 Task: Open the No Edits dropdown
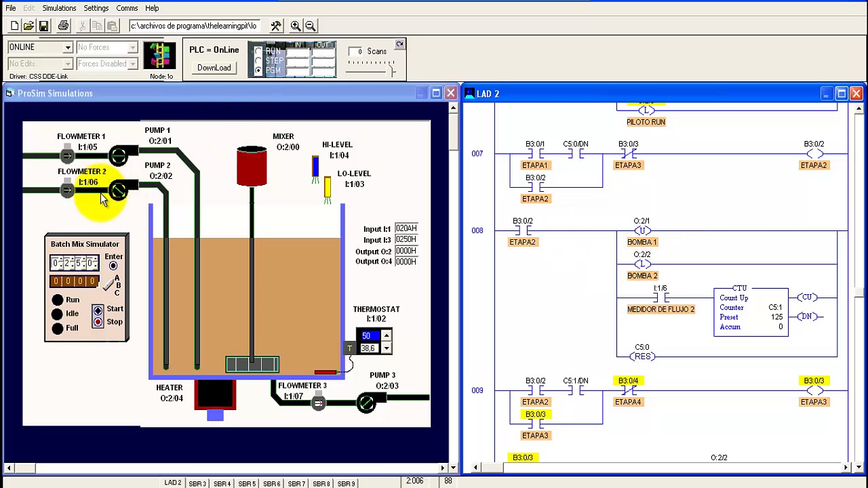(68, 64)
